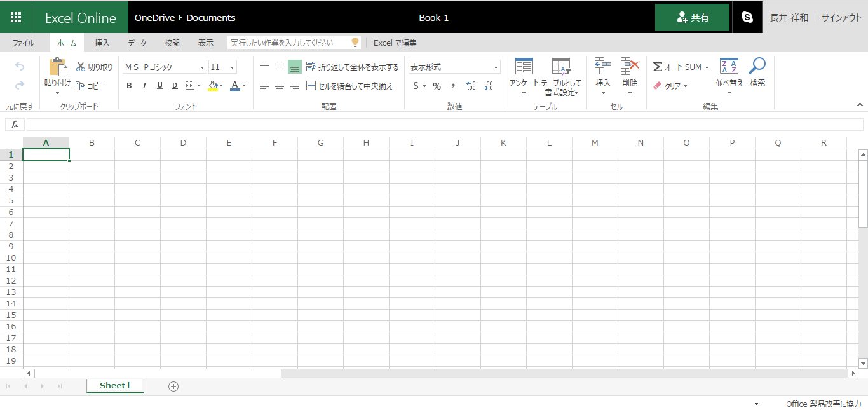Apply percent style
This screenshot has width=868, height=410.
point(437,86)
